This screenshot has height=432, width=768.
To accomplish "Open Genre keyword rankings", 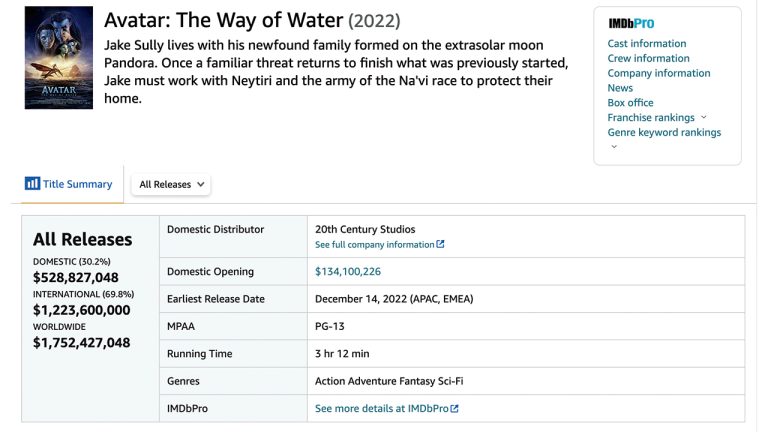I will [x=664, y=132].
